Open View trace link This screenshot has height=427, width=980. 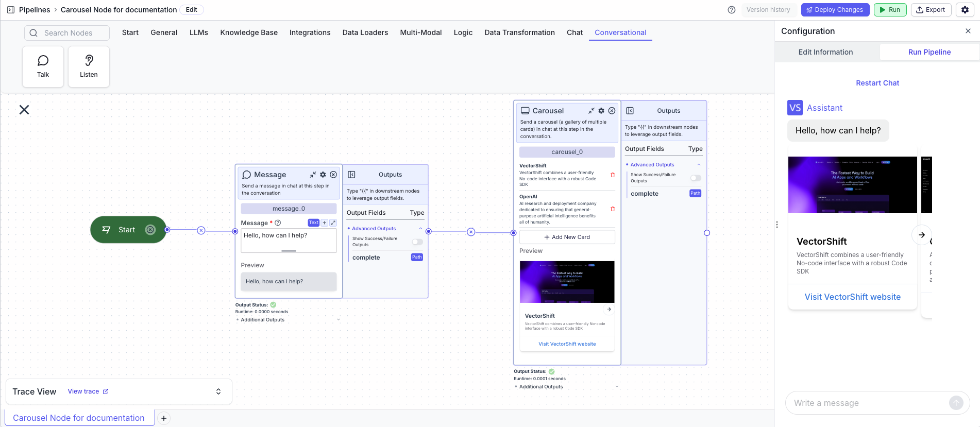coord(88,391)
